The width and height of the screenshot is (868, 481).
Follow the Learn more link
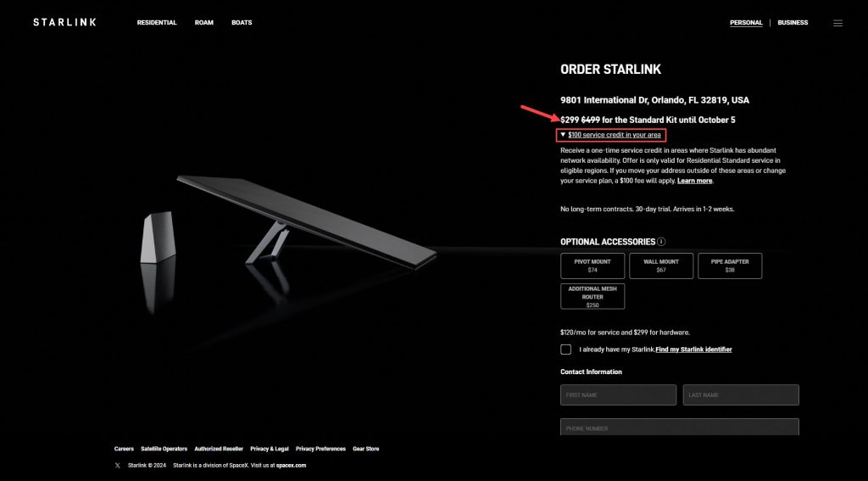(x=695, y=181)
